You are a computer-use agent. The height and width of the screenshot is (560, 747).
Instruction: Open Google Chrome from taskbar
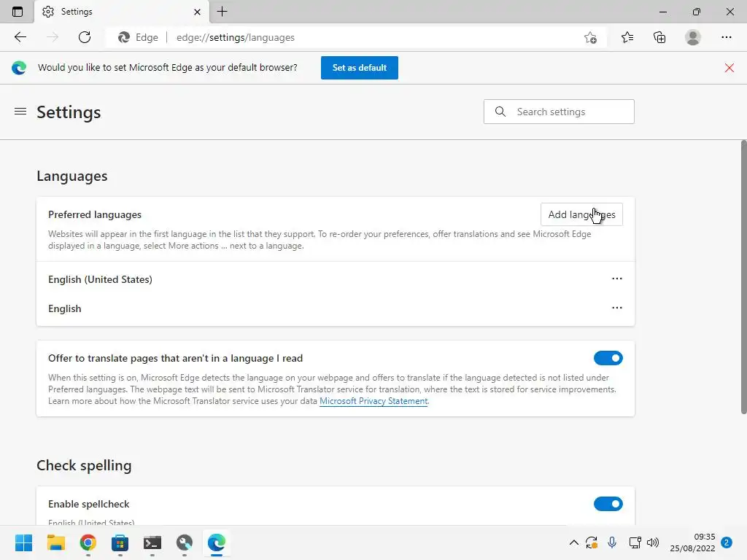click(x=88, y=542)
